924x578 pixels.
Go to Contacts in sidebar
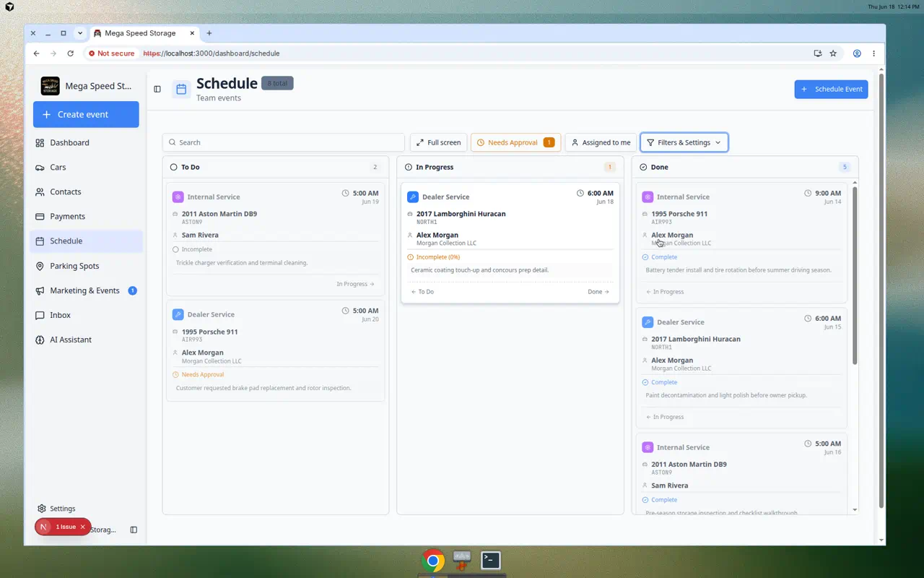(x=87, y=191)
